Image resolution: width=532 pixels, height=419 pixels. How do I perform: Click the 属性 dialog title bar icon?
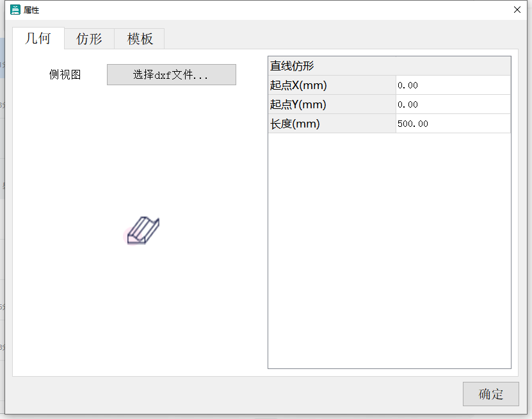[x=15, y=10]
